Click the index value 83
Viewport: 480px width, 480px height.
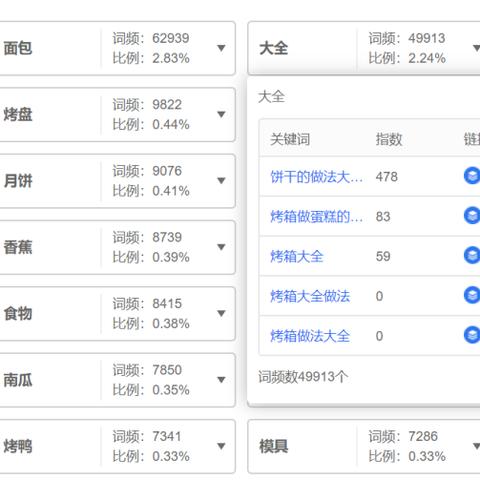(x=383, y=217)
